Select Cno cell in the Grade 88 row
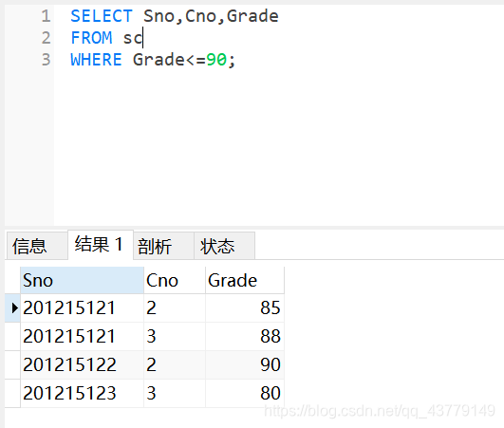Image resolution: width=504 pixels, height=428 pixels. 175,337
